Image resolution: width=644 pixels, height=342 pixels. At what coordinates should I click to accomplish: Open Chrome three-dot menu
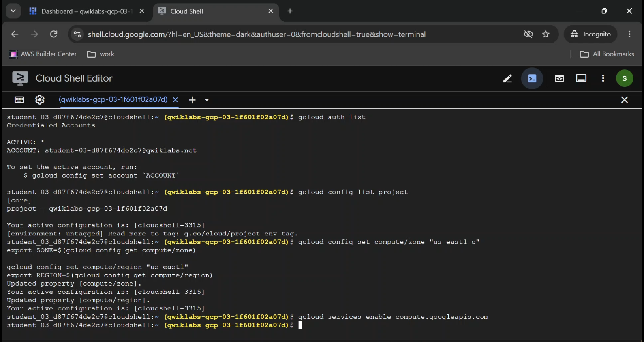click(629, 34)
